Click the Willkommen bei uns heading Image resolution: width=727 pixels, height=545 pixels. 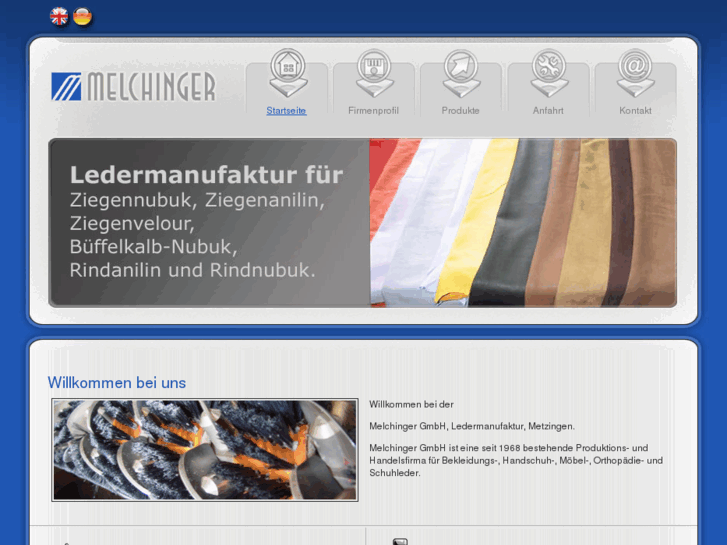click(117, 383)
